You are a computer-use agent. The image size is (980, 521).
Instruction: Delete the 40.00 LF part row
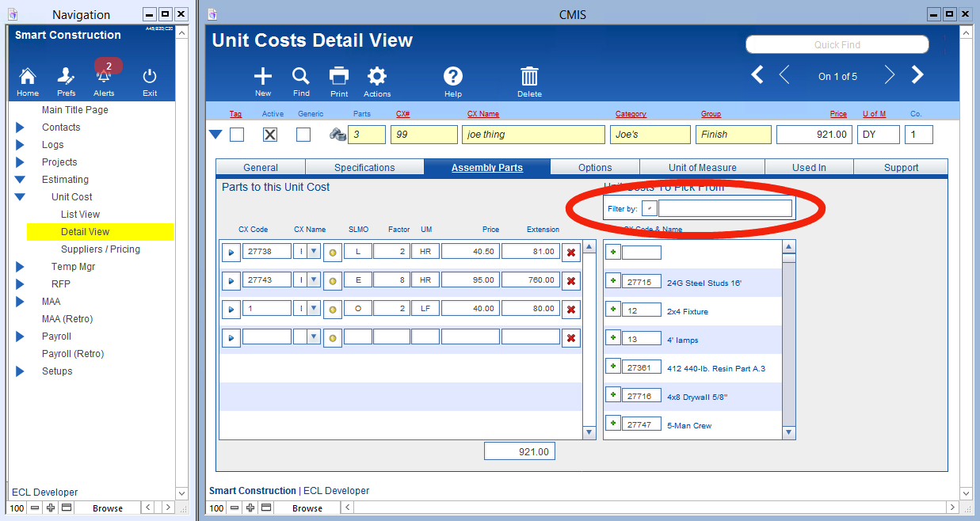[571, 310]
